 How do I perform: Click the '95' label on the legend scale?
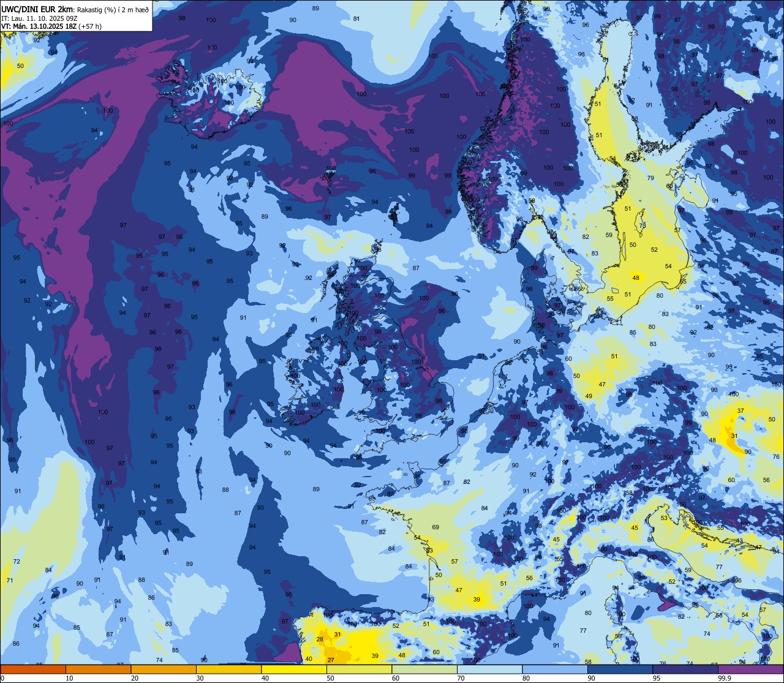657,678
